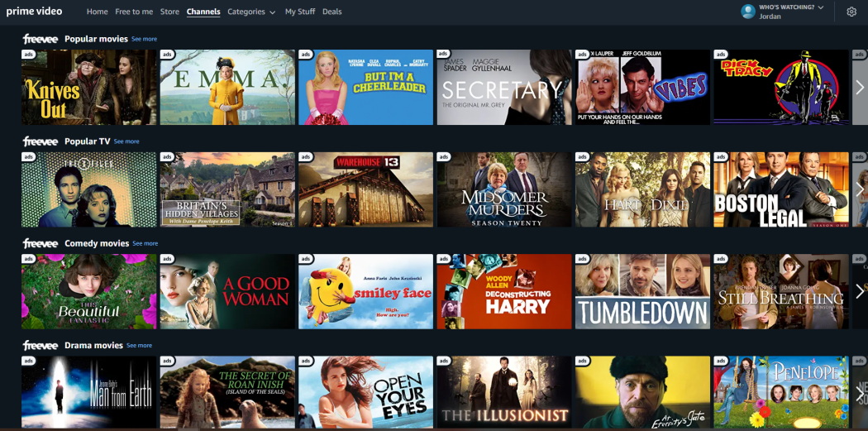868x431 pixels.
Task: Go to the Home tab
Action: pos(98,12)
